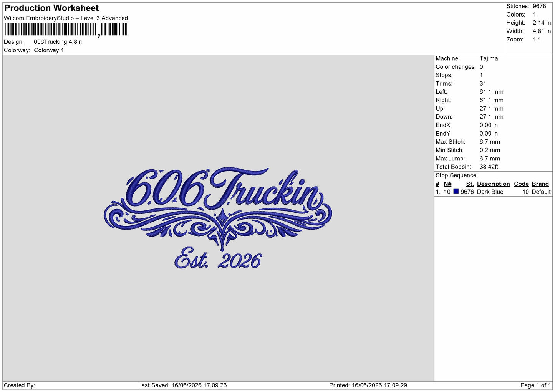This screenshot has width=555, height=392.
Task: Click the Right value '61.1 mm'
Action: pyautogui.click(x=491, y=100)
